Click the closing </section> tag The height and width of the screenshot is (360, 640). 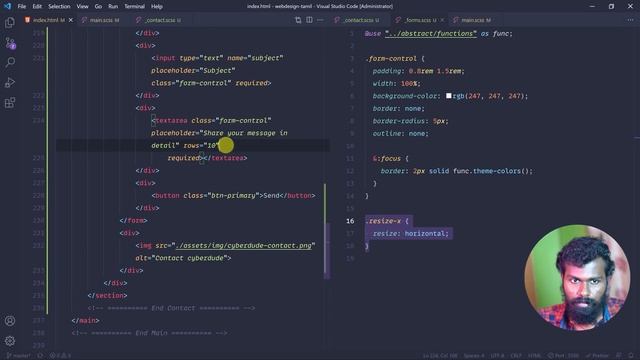107,296
